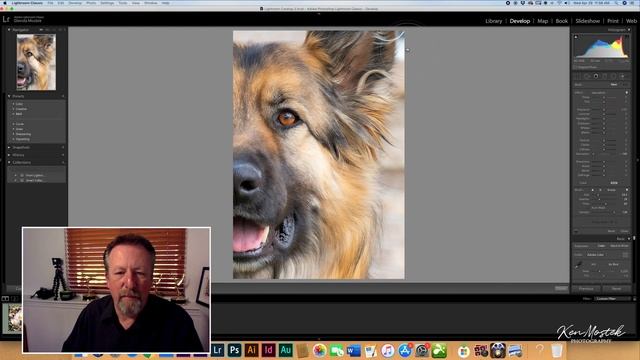Viewport: 640px width, 360px height.
Task: Open the Settings menu
Action: tap(107, 3)
